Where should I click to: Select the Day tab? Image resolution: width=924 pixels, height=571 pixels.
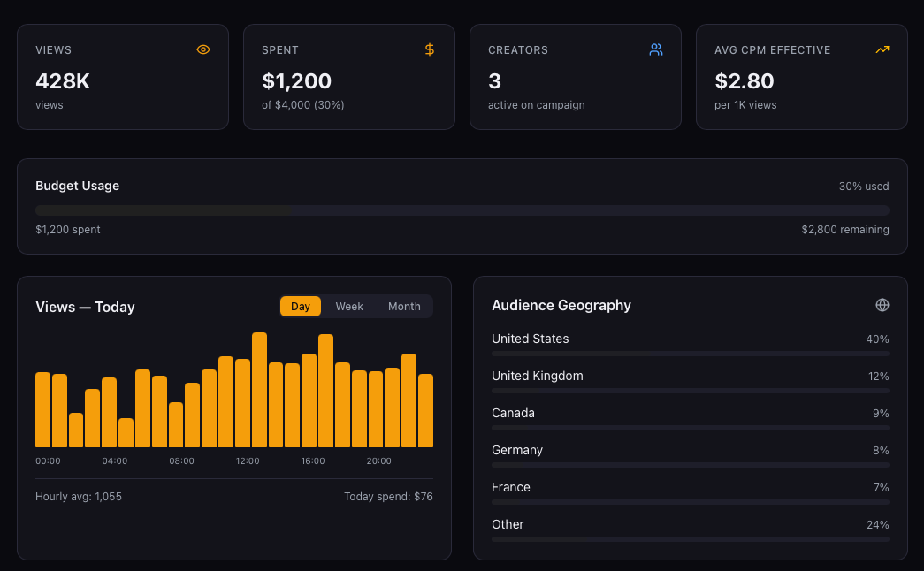300,306
